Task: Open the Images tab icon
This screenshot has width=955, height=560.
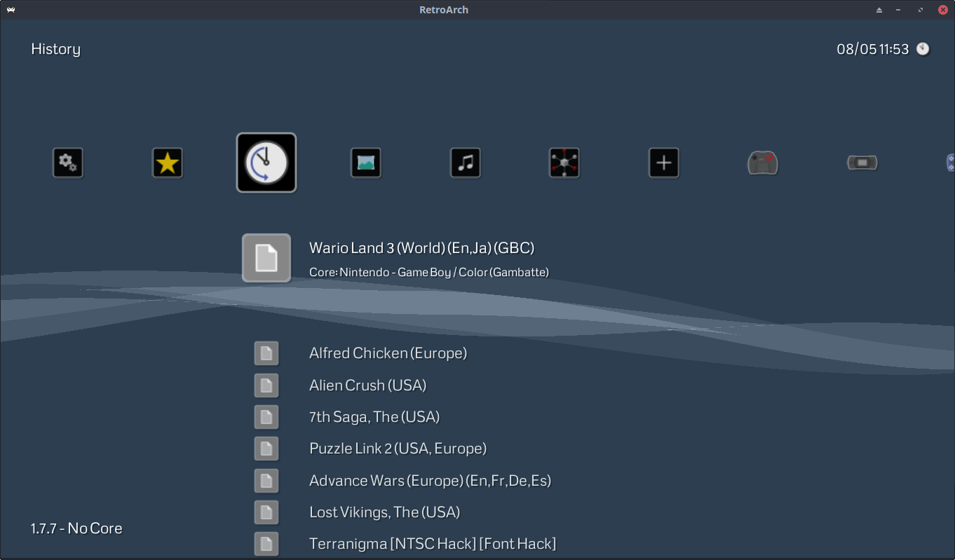Action: [366, 163]
